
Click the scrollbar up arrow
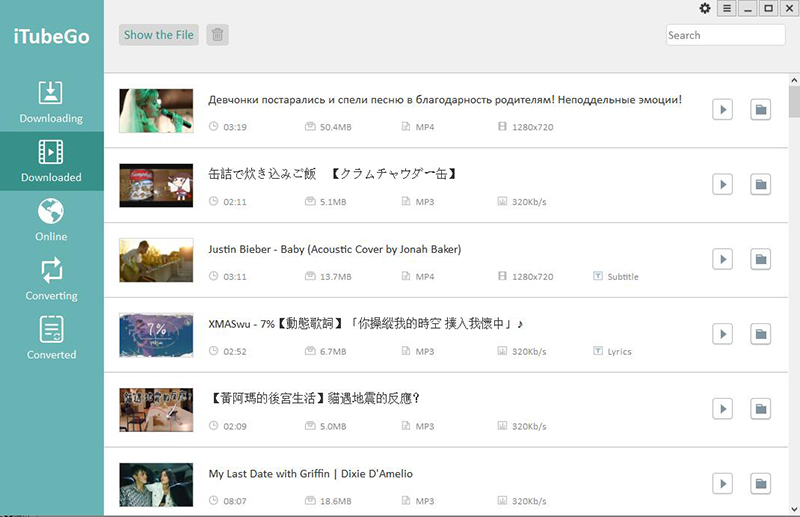click(x=794, y=80)
